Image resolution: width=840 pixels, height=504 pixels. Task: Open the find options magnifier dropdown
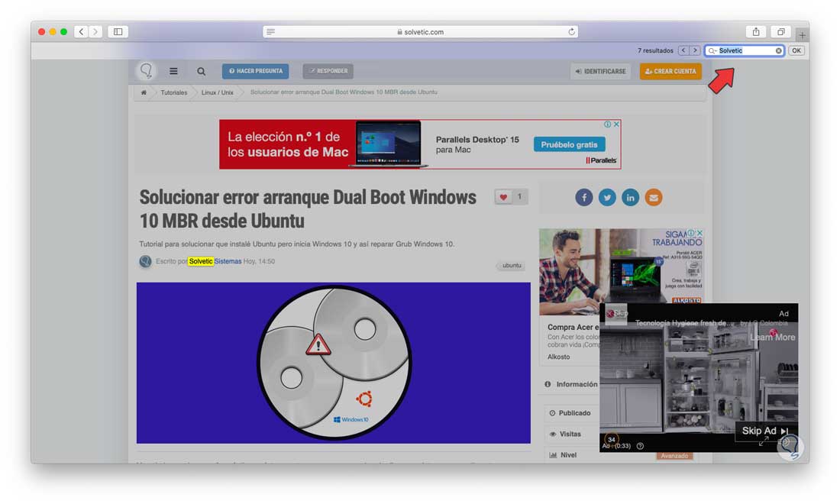click(712, 51)
